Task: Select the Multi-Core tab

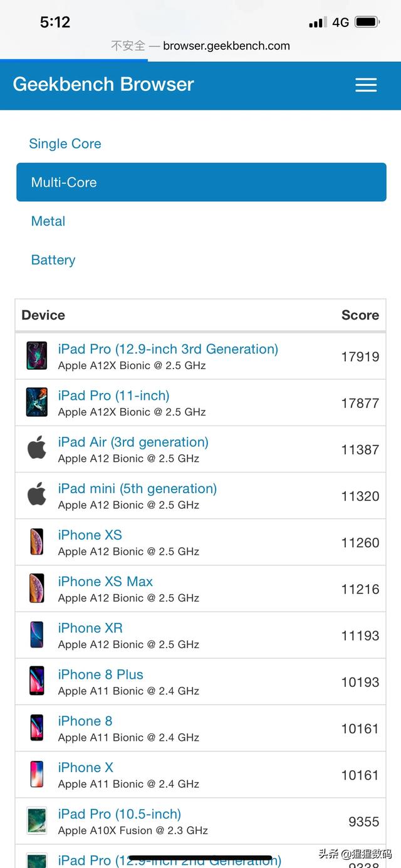Action: [201, 182]
